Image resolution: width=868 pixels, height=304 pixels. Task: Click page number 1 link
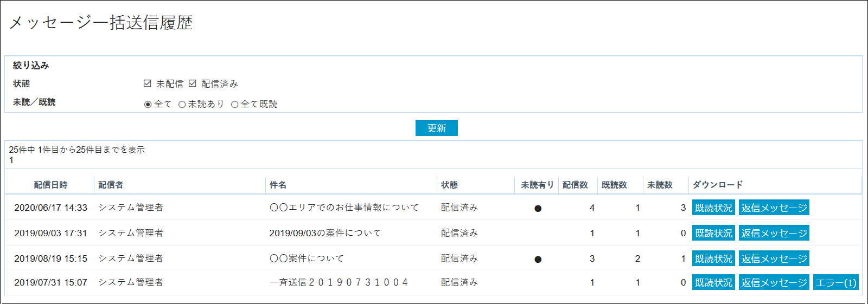click(x=11, y=160)
